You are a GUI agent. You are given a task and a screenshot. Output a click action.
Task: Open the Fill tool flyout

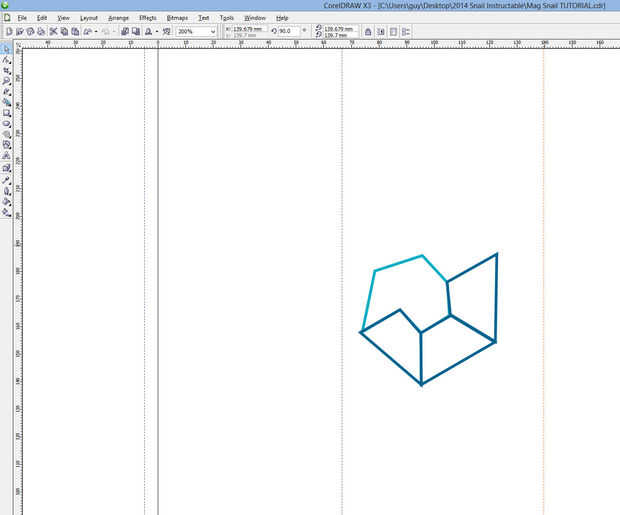point(6,202)
